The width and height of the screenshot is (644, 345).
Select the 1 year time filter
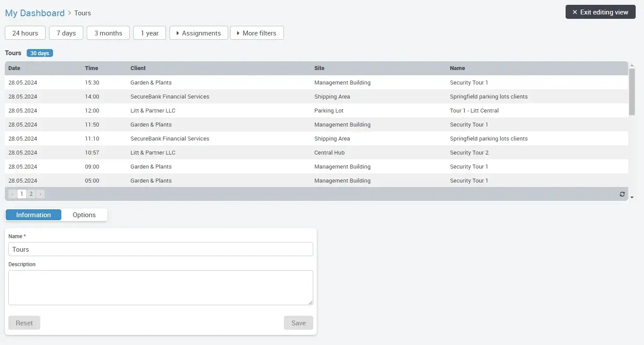149,33
